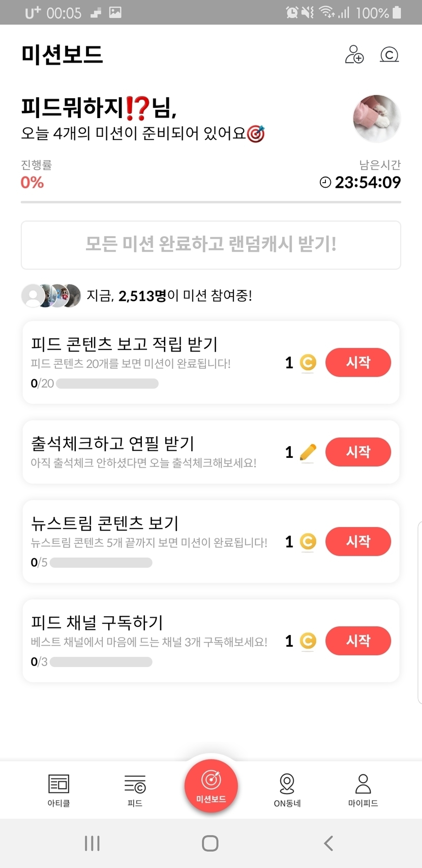Tap the profile picture avatar

(377, 119)
